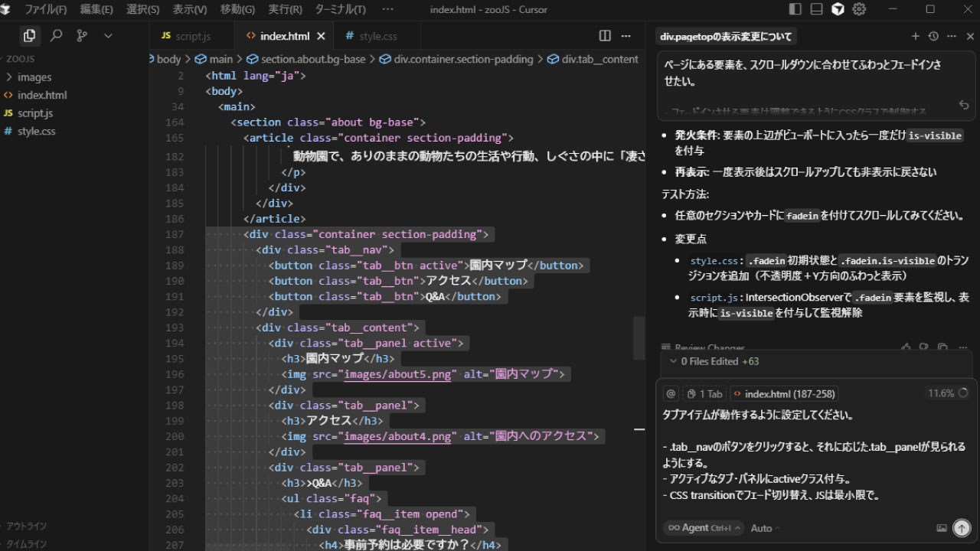980x551 pixels.
Task: Open the 移動(G) menu
Action: [x=237, y=9]
